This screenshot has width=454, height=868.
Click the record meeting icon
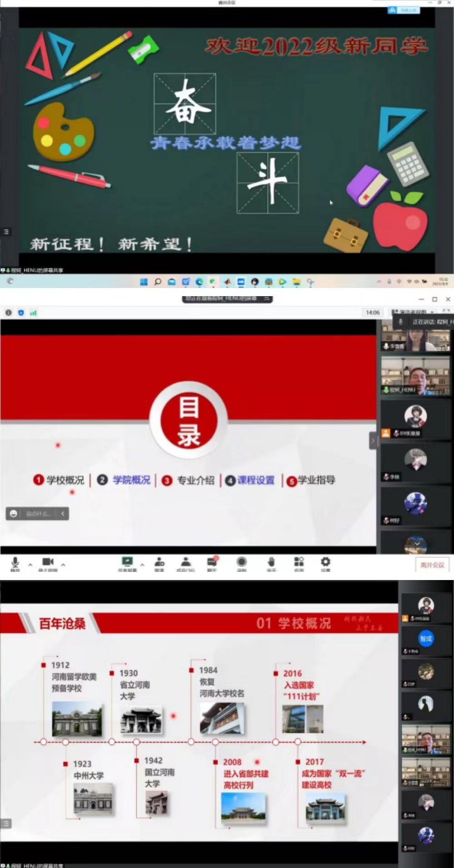click(x=242, y=562)
